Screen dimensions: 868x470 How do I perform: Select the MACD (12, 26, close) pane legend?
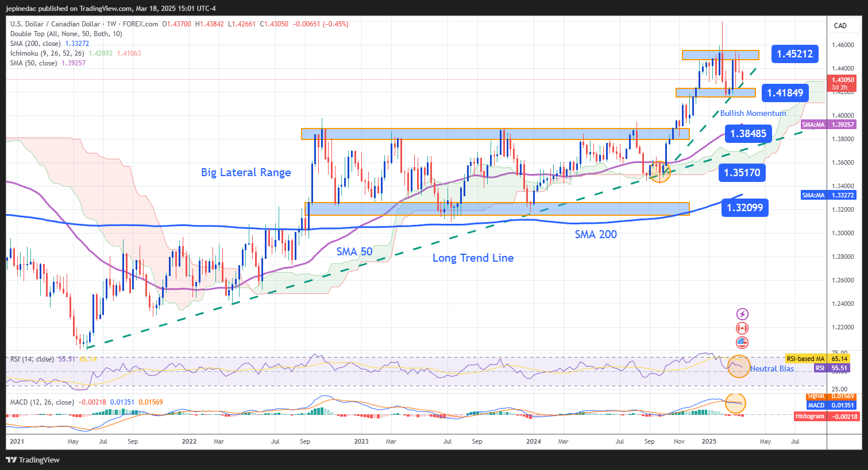click(86, 402)
